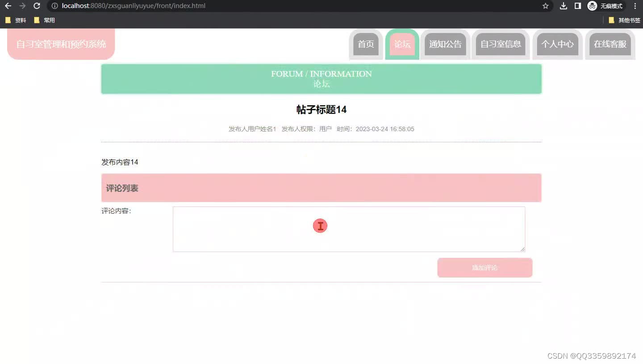Click the FORUM / INFORMATION banner heading
Viewport: 643px width, 364px height.
(x=321, y=74)
